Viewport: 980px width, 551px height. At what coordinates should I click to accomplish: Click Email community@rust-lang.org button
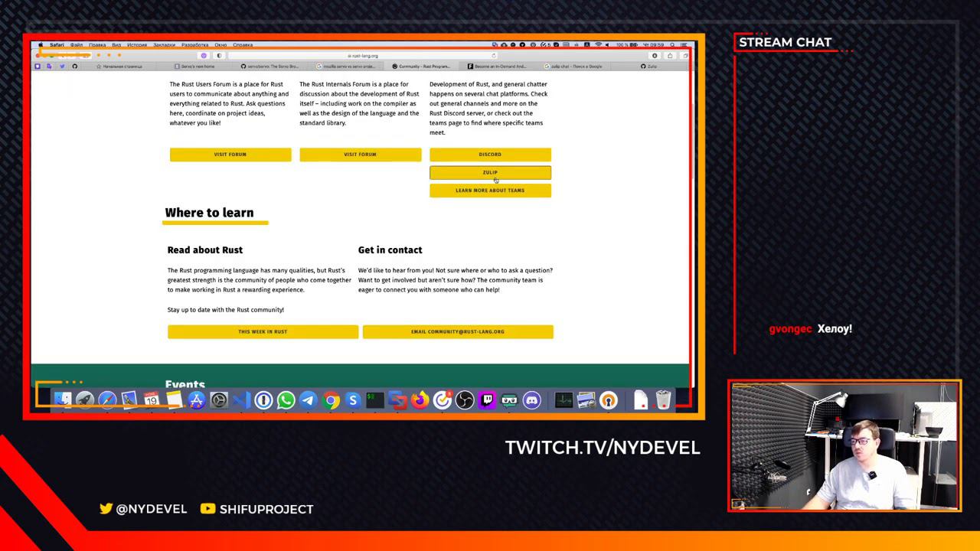pos(458,331)
